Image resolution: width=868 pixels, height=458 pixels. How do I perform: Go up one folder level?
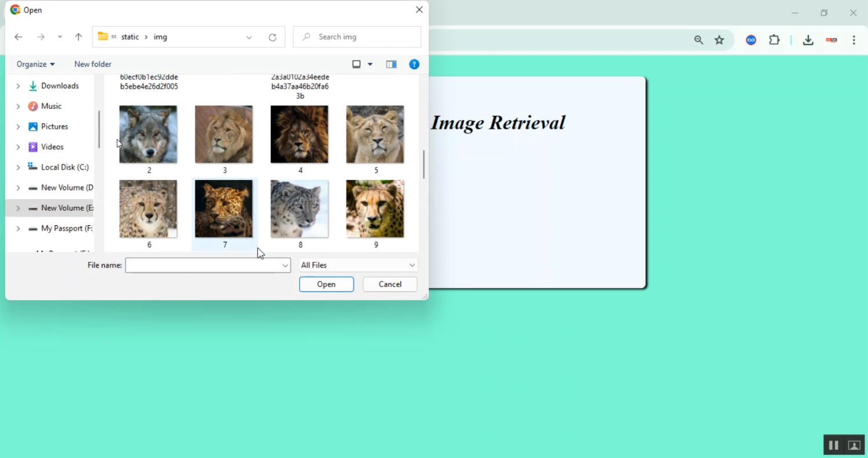pos(79,37)
